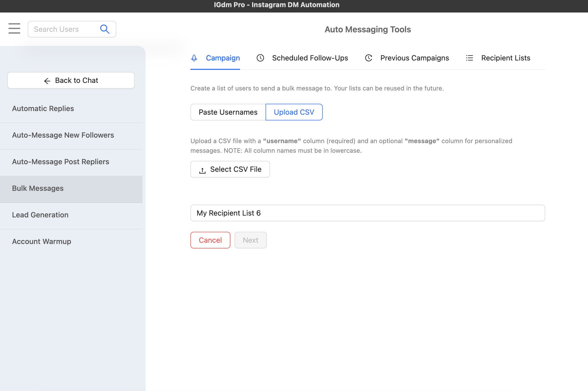Open the Automatic Replies section
588x391 pixels.
[x=43, y=108]
